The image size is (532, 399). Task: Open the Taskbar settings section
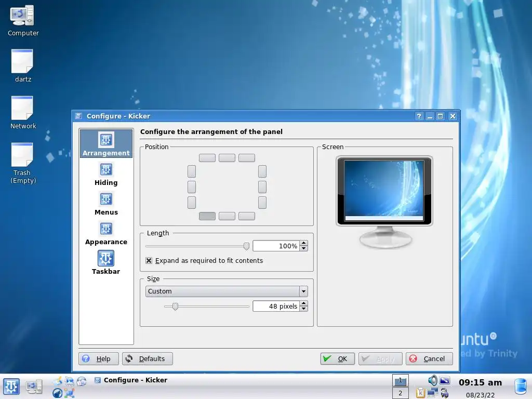106,263
